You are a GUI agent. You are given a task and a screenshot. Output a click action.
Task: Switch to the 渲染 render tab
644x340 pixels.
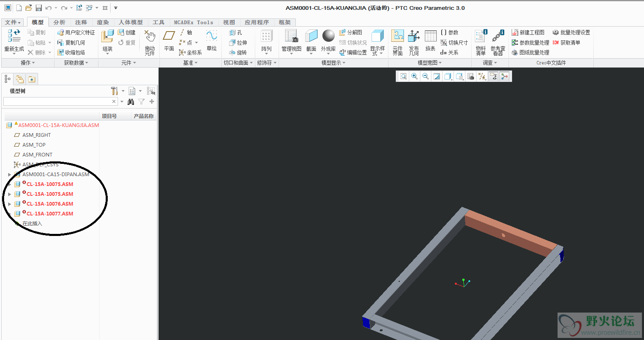(x=103, y=22)
